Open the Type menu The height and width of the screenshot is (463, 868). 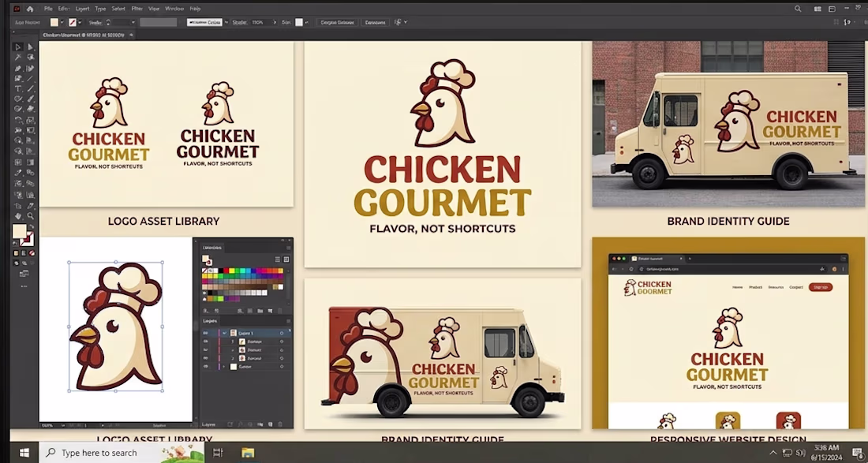(100, 9)
